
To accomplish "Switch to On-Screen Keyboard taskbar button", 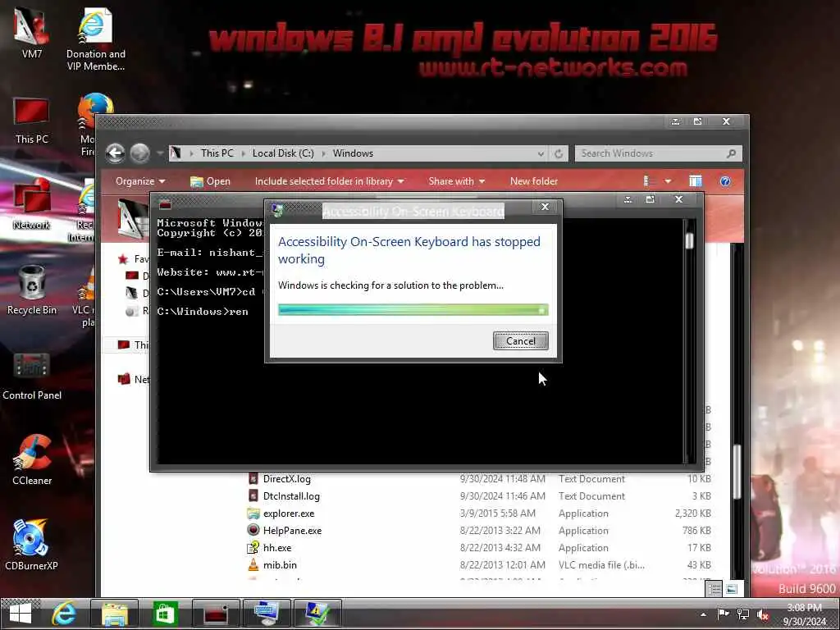I will pos(267,614).
